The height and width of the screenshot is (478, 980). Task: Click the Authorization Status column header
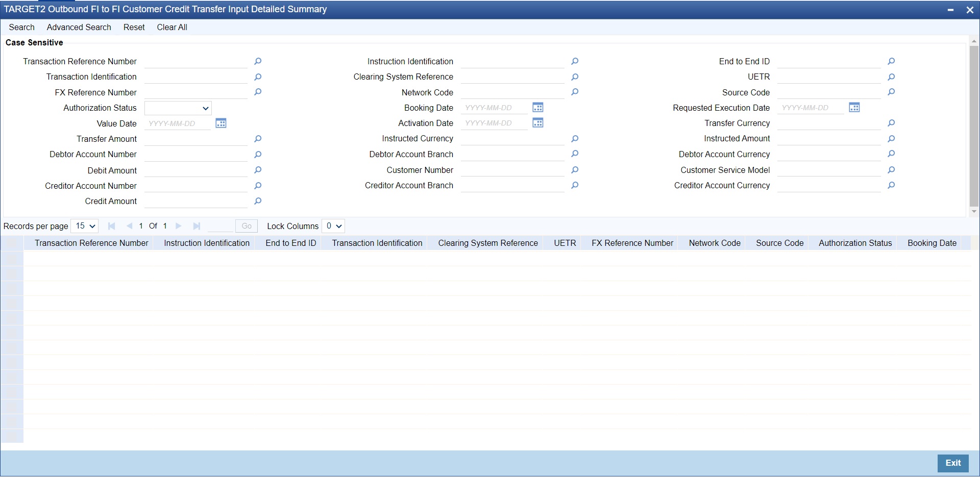(x=855, y=243)
